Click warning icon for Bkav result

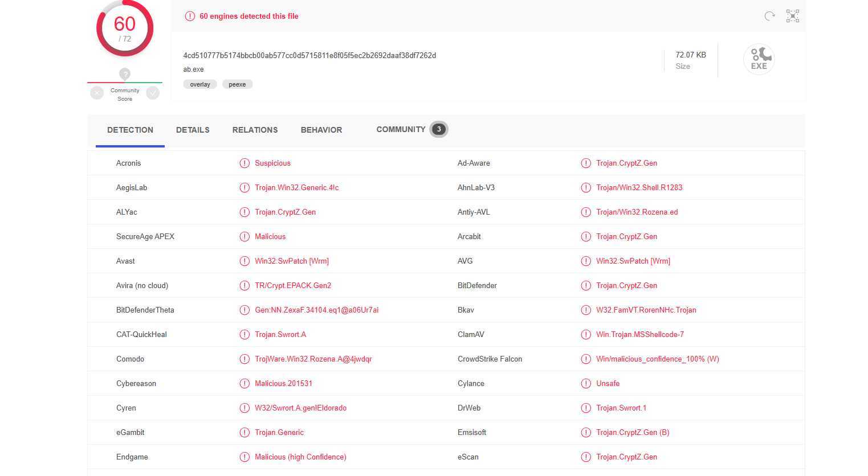point(586,310)
